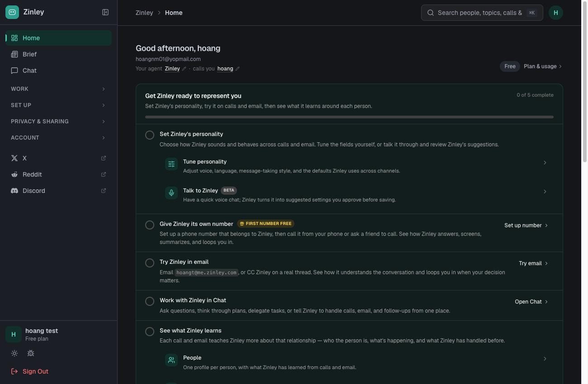Edit your name with pencil beside hoang
This screenshot has height=384, width=588.
coord(237,69)
